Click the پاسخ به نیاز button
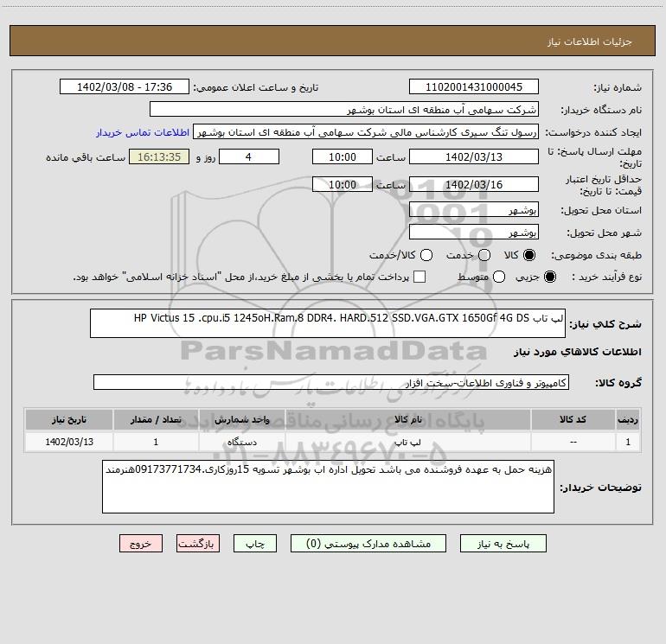 tap(503, 544)
